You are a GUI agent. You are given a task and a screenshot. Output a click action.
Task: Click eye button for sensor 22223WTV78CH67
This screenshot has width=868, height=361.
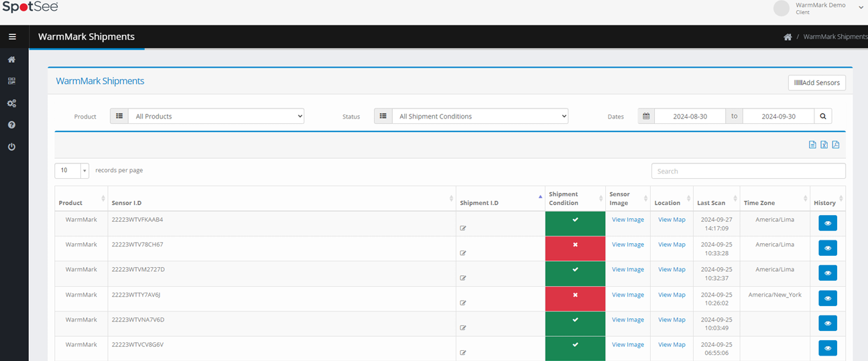(x=827, y=248)
